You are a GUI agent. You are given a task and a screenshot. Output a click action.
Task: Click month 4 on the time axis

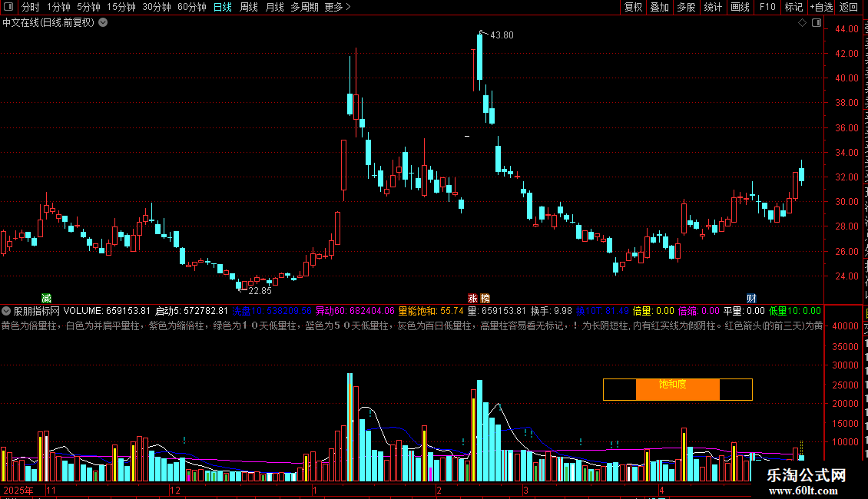pos(661,490)
